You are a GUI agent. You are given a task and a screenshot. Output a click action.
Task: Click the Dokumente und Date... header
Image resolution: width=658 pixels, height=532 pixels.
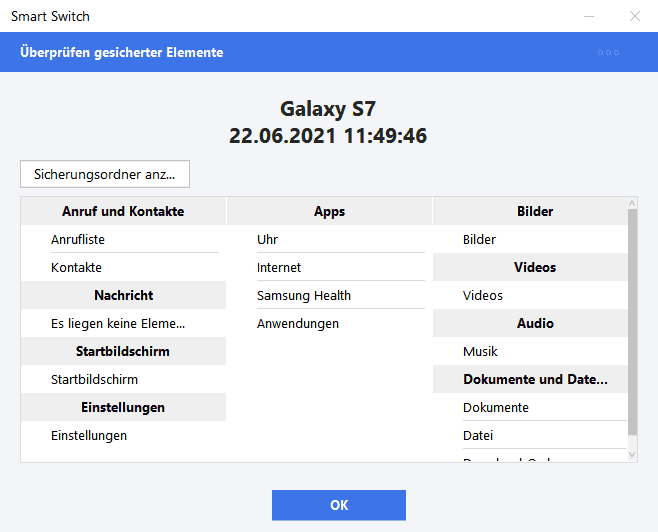(x=530, y=379)
